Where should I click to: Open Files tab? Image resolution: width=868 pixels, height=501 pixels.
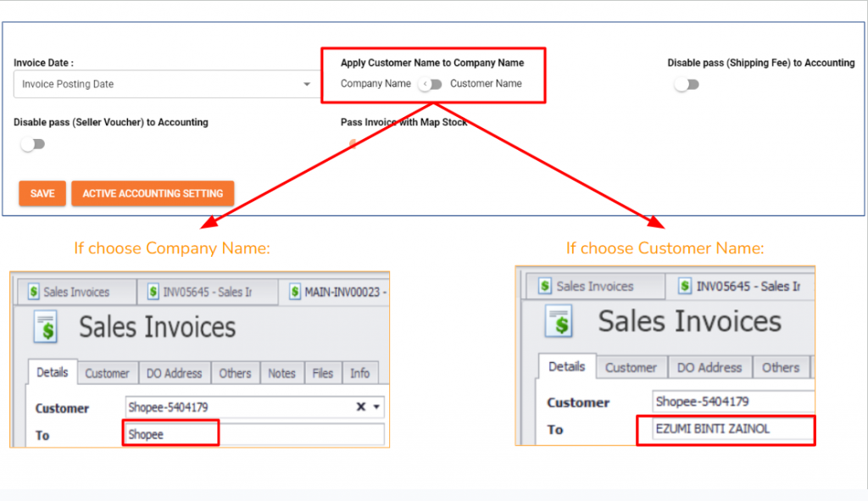click(x=323, y=373)
